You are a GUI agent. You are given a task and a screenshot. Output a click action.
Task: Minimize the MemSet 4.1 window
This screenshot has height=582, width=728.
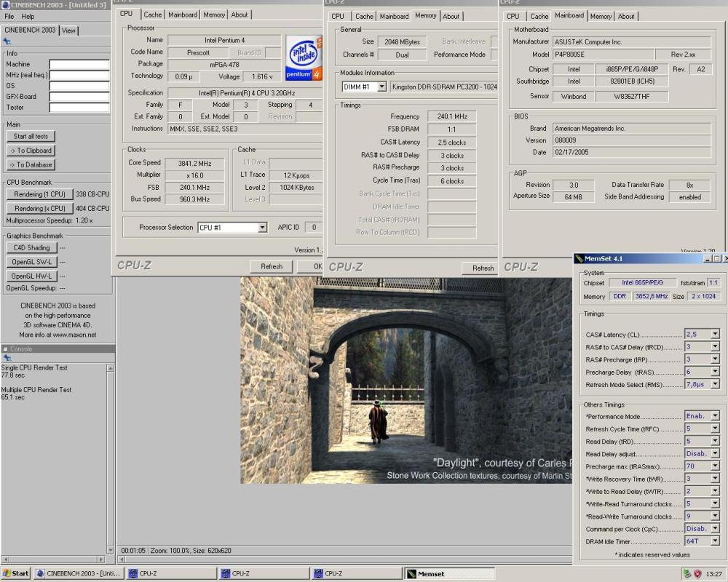tap(708, 258)
